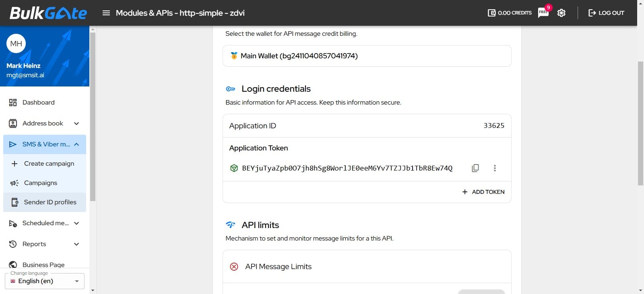This screenshot has width=644, height=294.
Task: Open the settings gear icon
Action: click(x=561, y=13)
